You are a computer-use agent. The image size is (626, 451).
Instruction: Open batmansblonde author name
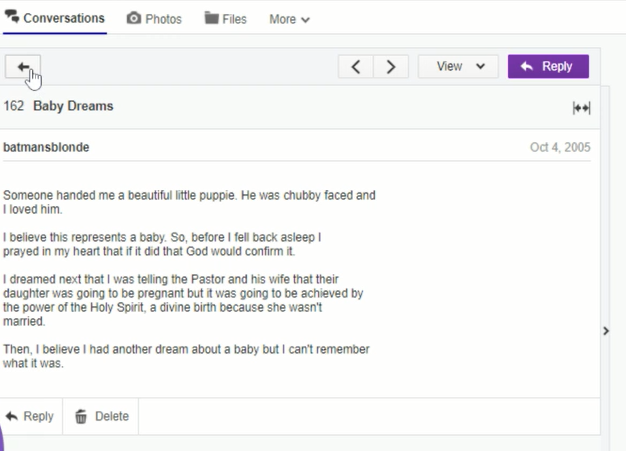[x=46, y=147]
